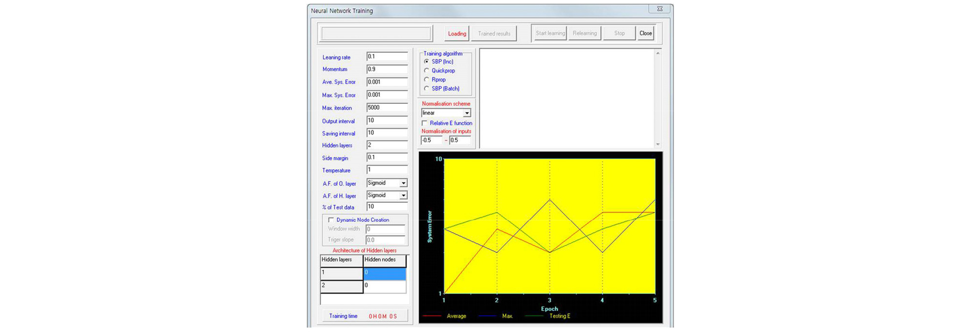Toggle the Dynamic Node Creation checkbox
This screenshot has width=980, height=334.
[331, 220]
